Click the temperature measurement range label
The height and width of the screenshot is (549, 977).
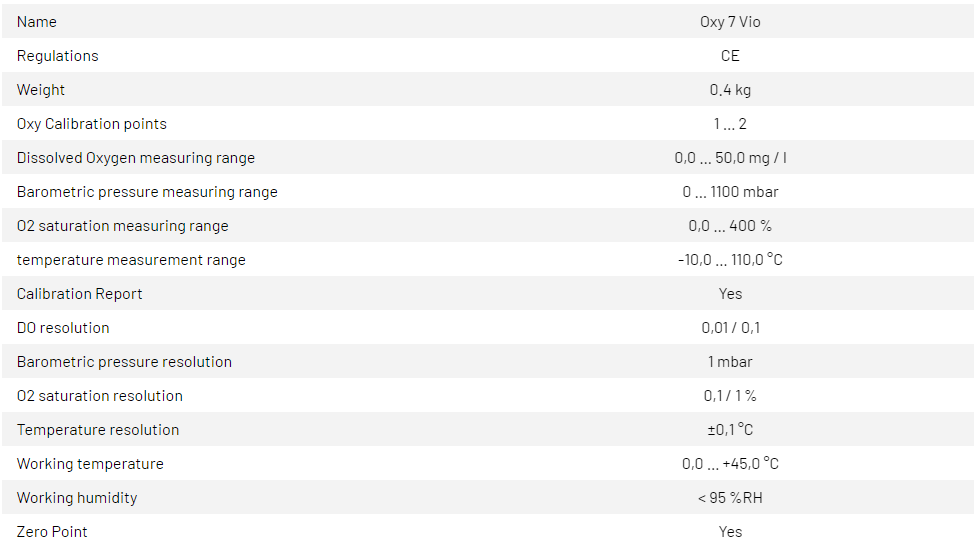131,260
